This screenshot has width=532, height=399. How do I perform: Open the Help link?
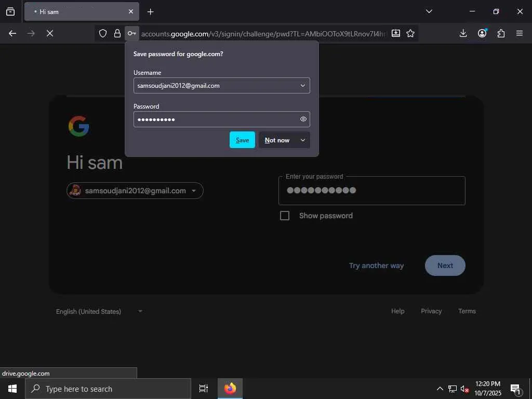397,311
